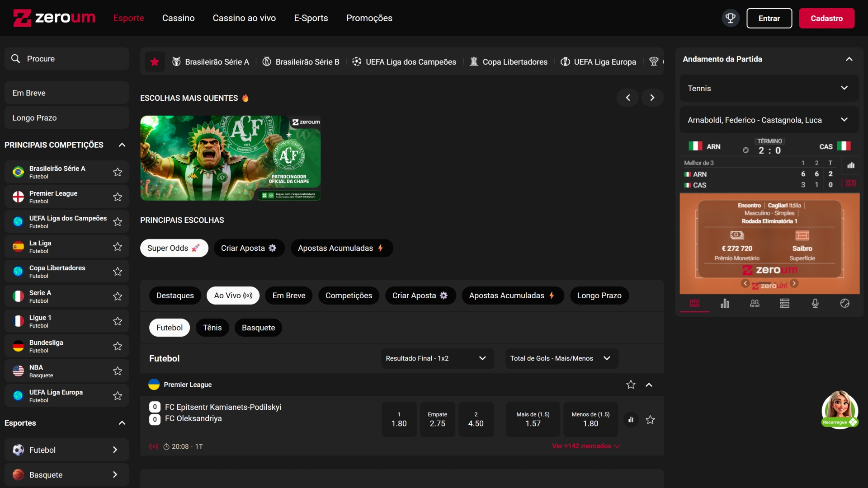Select the Tênis sport tab
The height and width of the screenshot is (488, 868).
pyautogui.click(x=212, y=328)
